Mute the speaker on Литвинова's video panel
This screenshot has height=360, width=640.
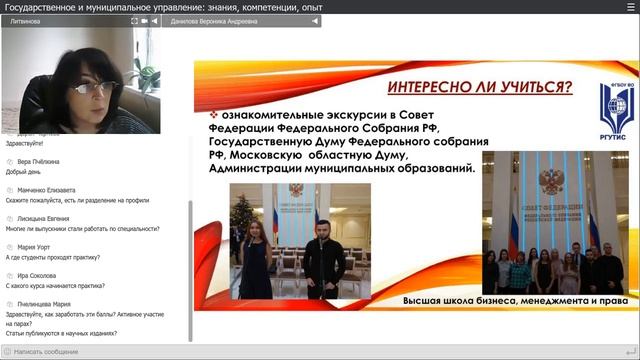click(x=155, y=21)
